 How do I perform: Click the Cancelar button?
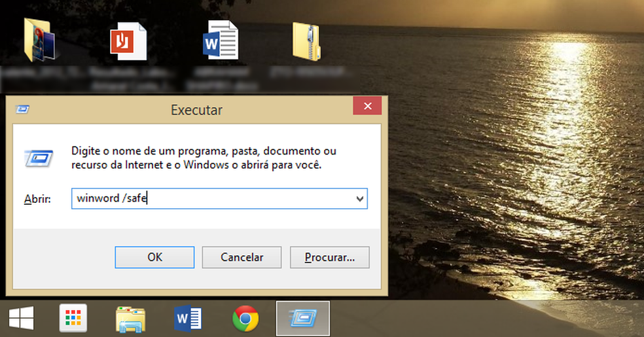[241, 257]
